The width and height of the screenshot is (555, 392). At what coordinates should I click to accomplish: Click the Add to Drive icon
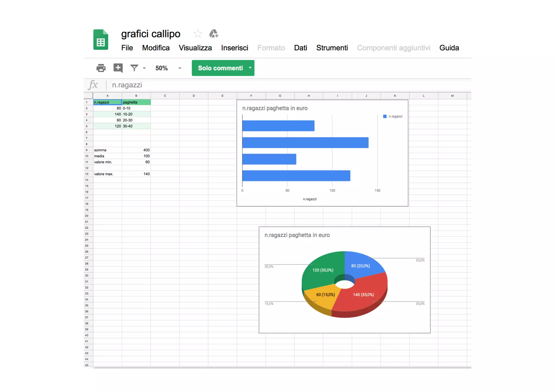[x=214, y=34]
